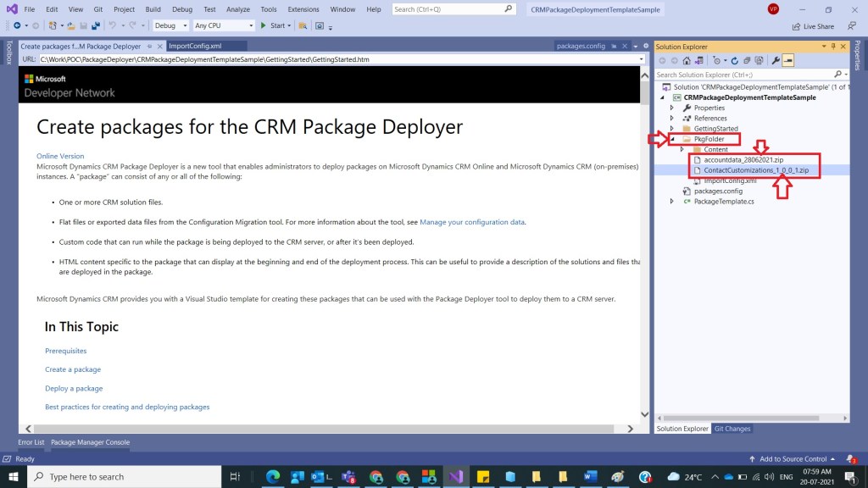Screen dimensions: 868x488
Task: Toggle pin on Solution Explorer panel
Action: pyautogui.click(x=832, y=47)
